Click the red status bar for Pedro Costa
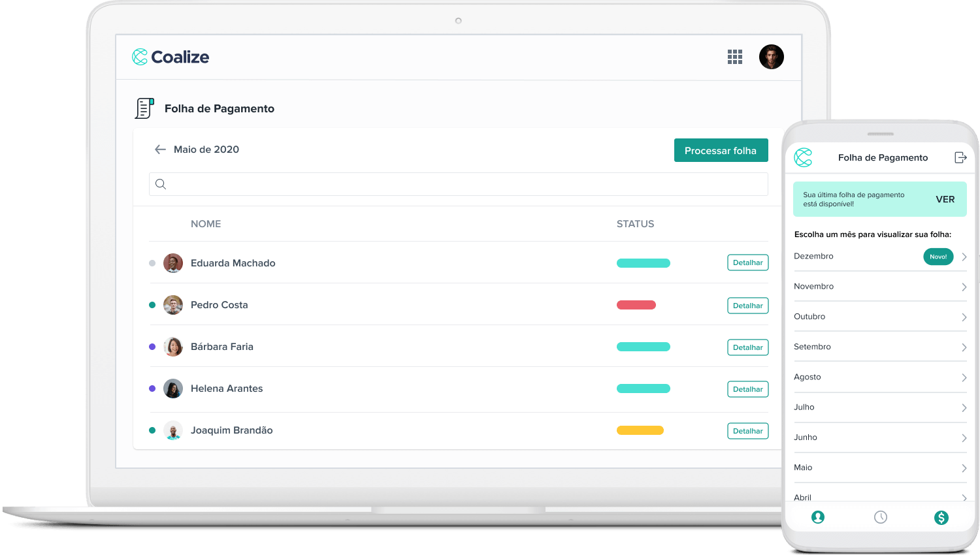 pos(636,305)
